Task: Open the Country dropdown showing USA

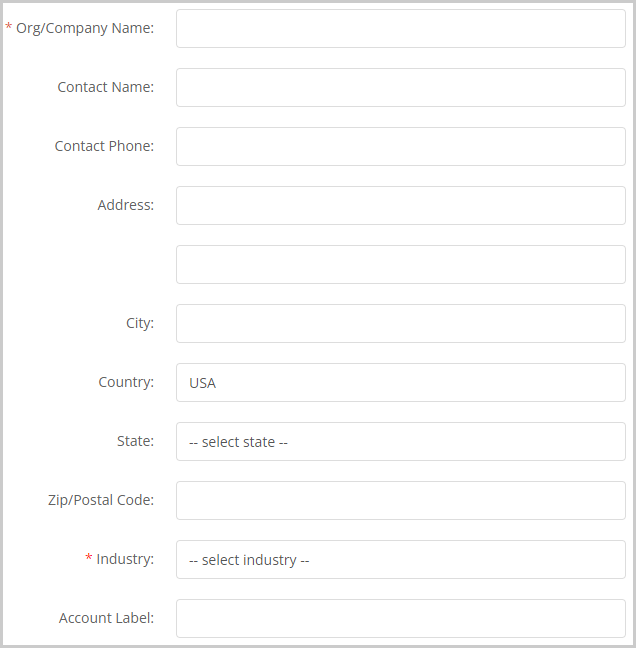Action: (x=401, y=383)
